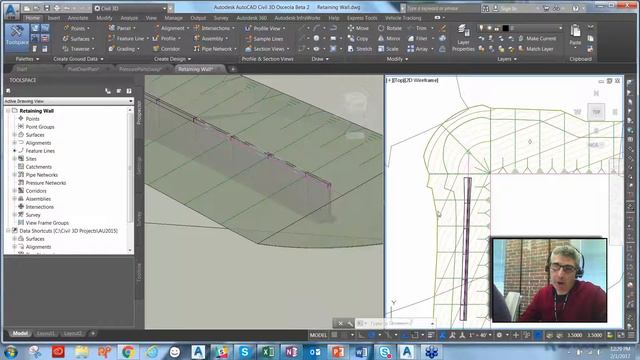
Task: Expand the Sites tree node
Action: pyautogui.click(x=15, y=159)
